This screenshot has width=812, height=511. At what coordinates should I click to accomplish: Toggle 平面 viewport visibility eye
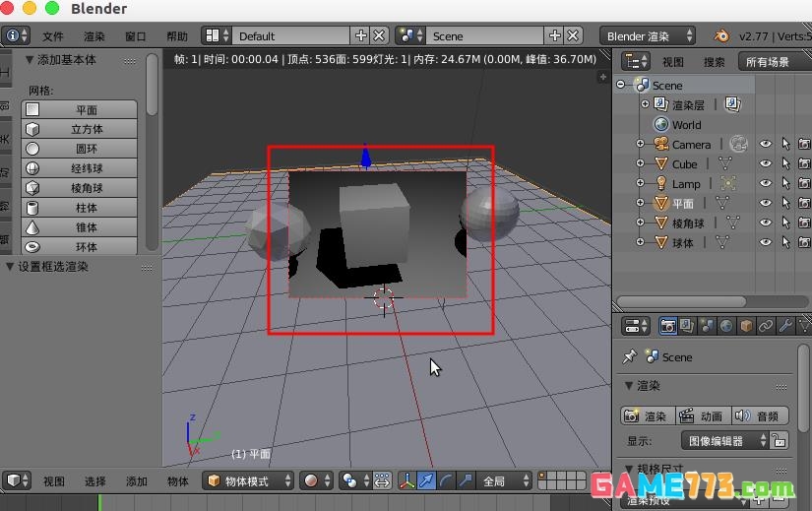coord(766,203)
